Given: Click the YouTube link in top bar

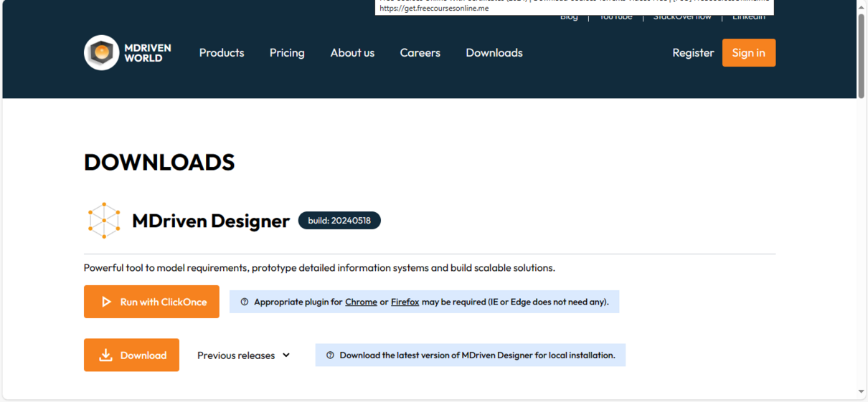Looking at the screenshot, I should [x=616, y=16].
